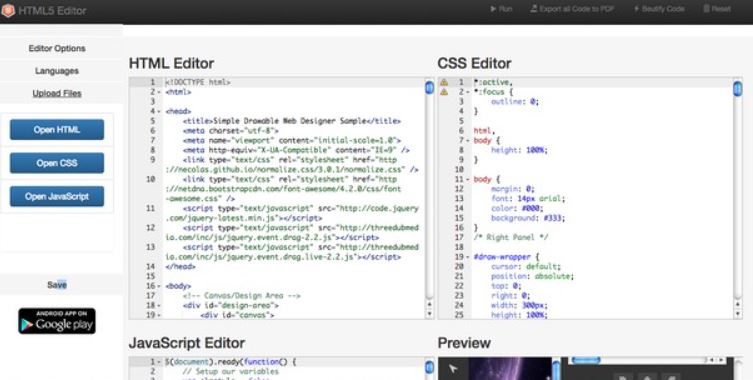Click the Preview scroll-left arrow
Viewport: 753px width, 380px height.
pyautogui.click(x=712, y=360)
